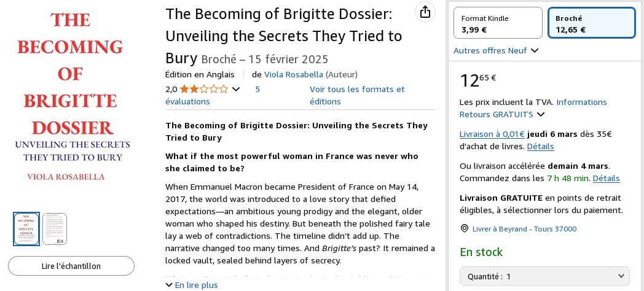Open Livraison à 0,01€ link

492,134
